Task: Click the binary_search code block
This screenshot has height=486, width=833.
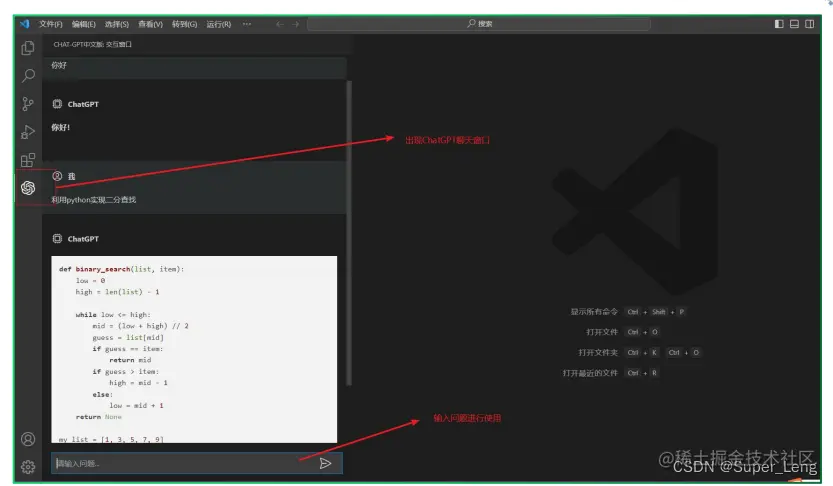Action: pyautogui.click(x=194, y=349)
